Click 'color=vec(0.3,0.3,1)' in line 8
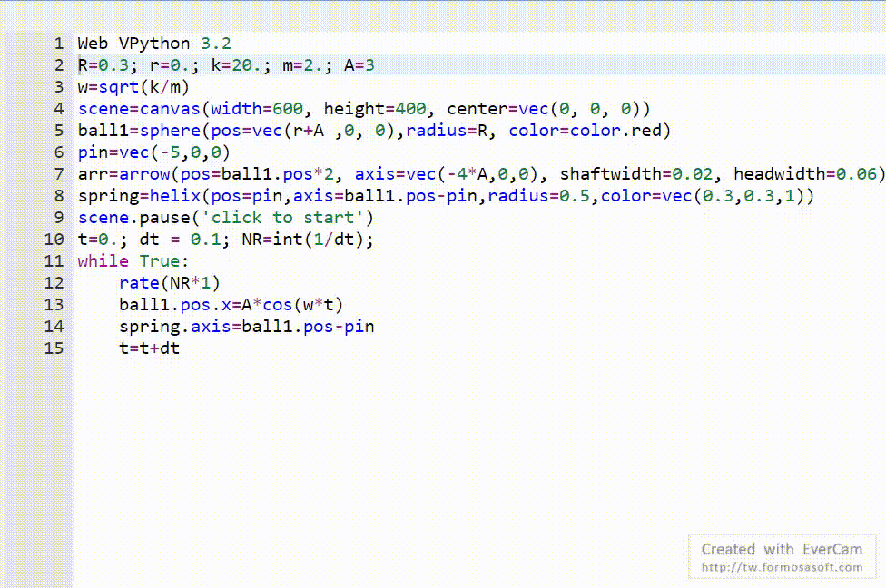This screenshot has height=588, width=886. click(x=703, y=196)
